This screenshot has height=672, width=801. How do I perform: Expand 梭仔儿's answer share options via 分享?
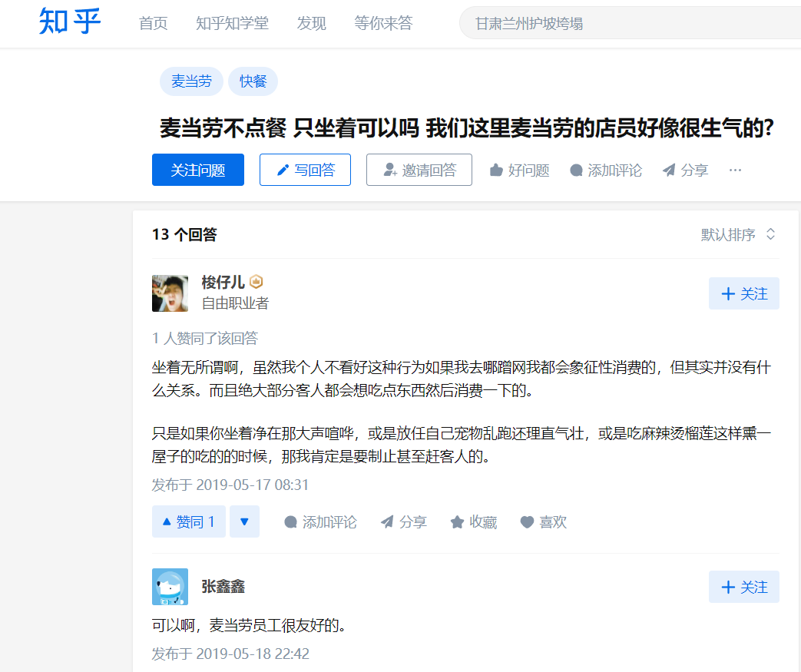coord(403,521)
